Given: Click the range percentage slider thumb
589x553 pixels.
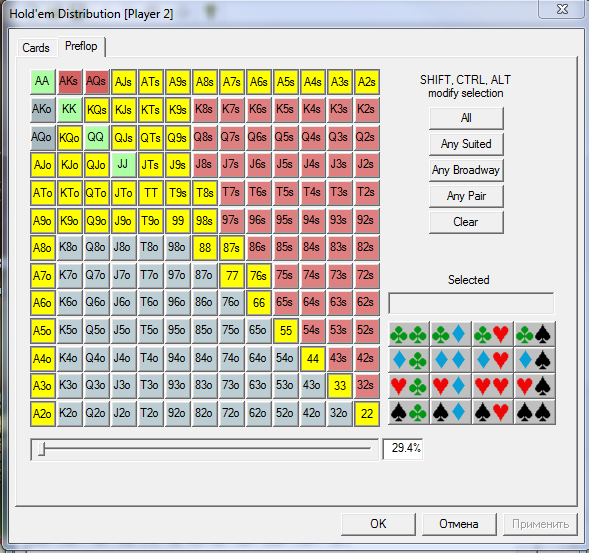Looking at the screenshot, I should [x=42, y=449].
